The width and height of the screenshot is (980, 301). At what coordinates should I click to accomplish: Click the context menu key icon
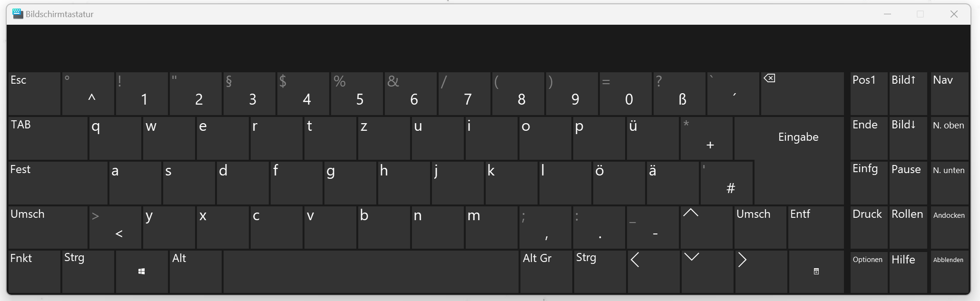click(815, 272)
